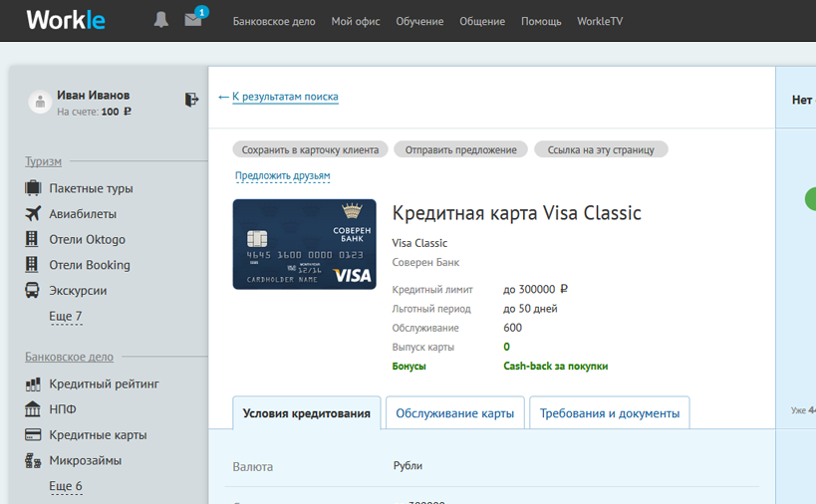Image resolution: width=816 pixels, height=504 pixels.
Task: Click the user avatar icon
Action: (40, 102)
